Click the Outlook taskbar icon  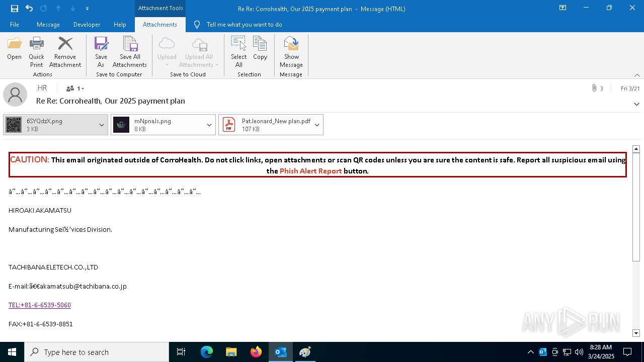(280, 352)
